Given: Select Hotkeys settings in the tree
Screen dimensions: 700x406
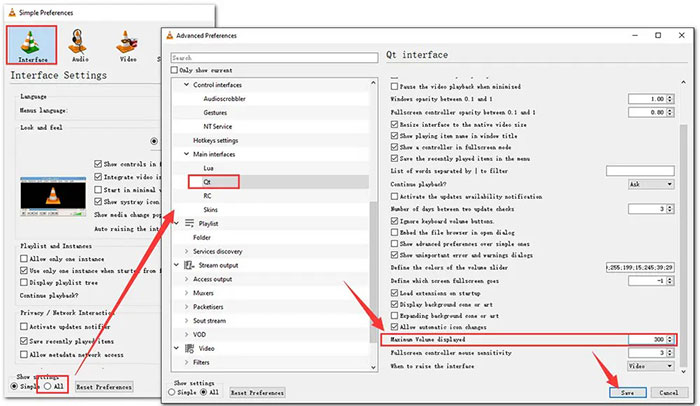Looking at the screenshot, I should point(217,141).
